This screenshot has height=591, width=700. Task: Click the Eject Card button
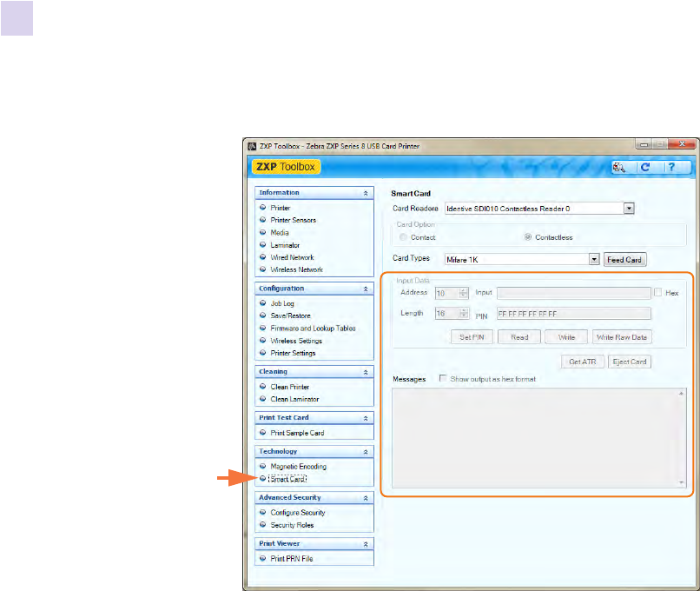[630, 362]
